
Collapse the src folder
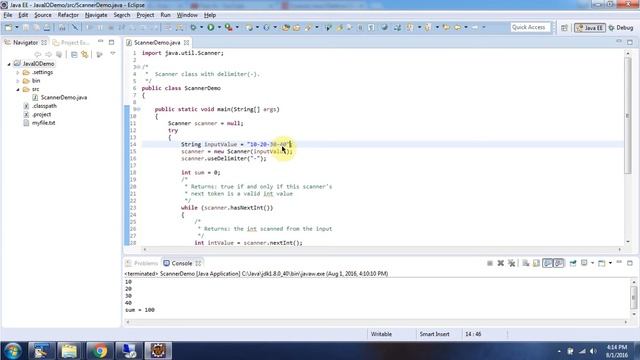[x=18, y=89]
